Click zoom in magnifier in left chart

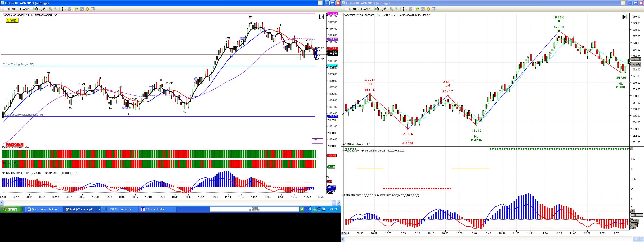click(x=50, y=9)
